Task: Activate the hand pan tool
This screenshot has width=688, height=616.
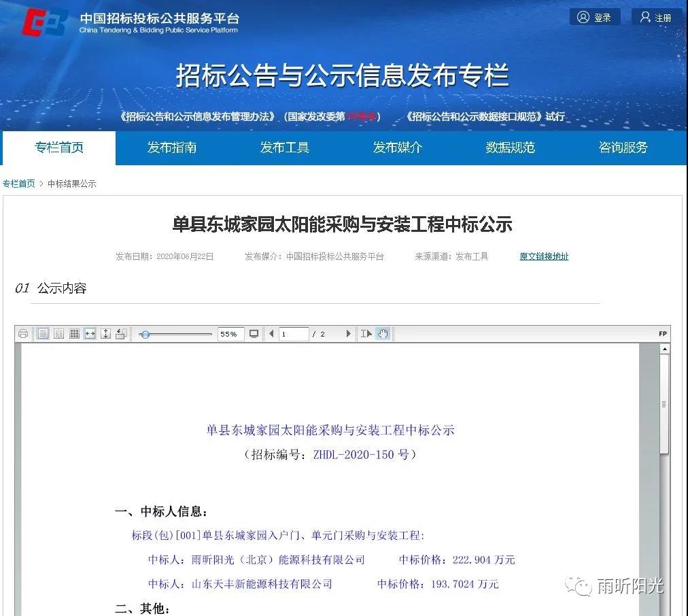Action: pos(383,334)
